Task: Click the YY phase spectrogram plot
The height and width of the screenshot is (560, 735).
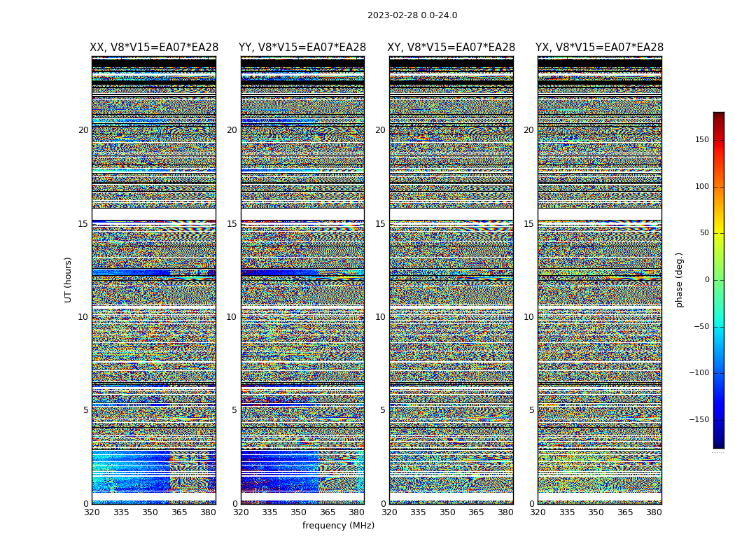Action: tap(302, 280)
